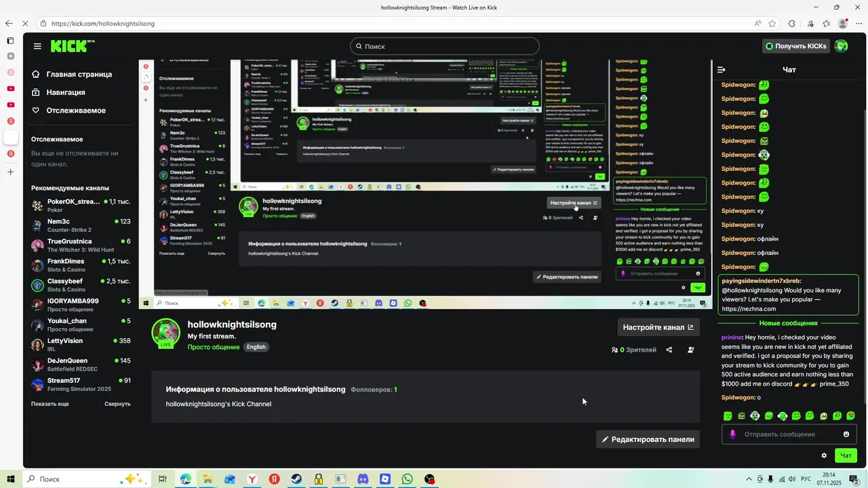Select PokerOK_strea... recommended channel
Viewport: 868px width, 488px height.
click(x=81, y=205)
